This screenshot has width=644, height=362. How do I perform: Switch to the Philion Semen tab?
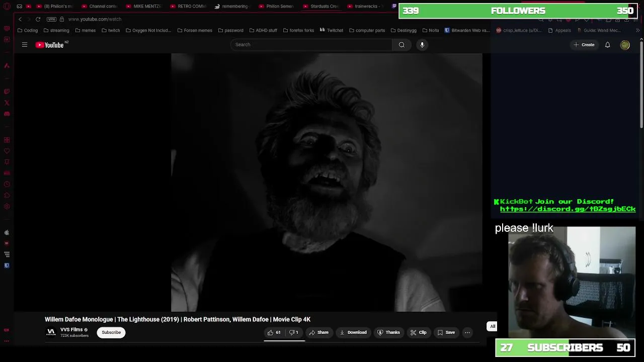[x=276, y=7]
